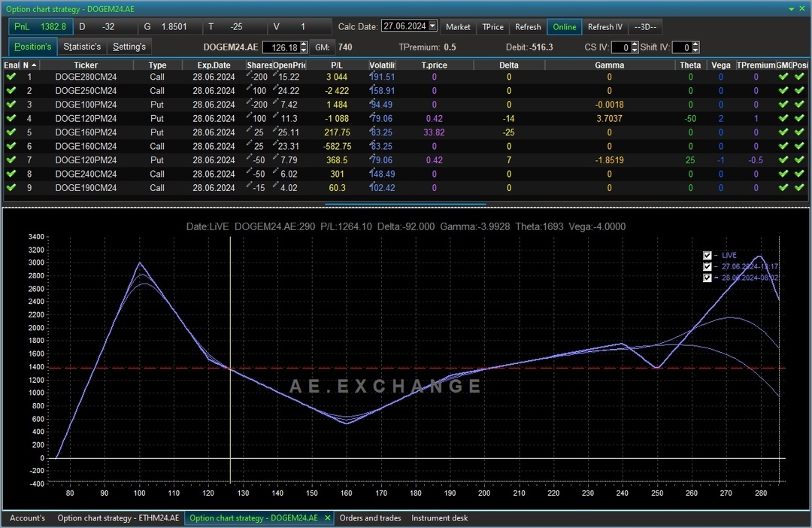
Task: Click the GMO column checkmark for DOGE190CM24
Action: [783, 187]
